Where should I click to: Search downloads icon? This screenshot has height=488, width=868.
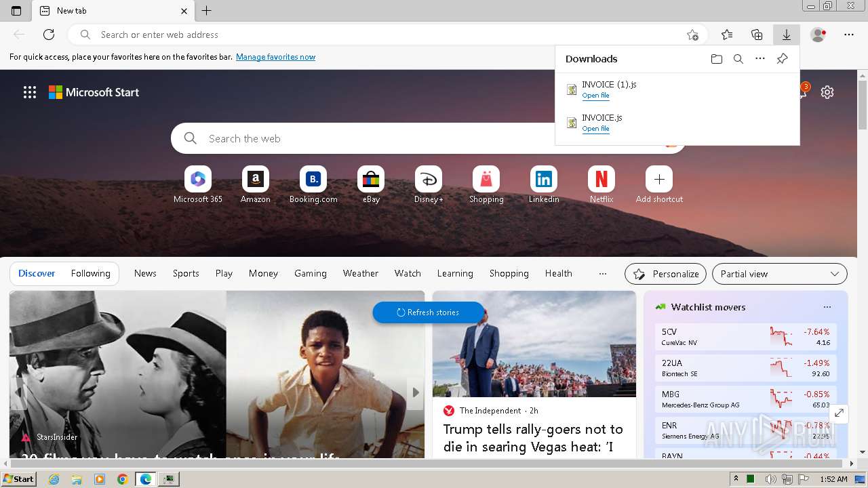point(738,59)
